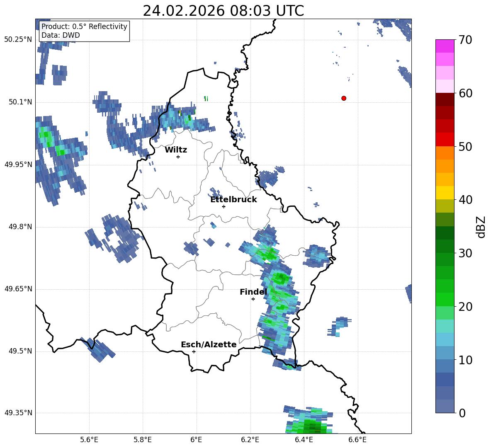491x448 pixels.
Task: Click the 49.95°N latitude label
Action: pyautogui.click(x=18, y=165)
